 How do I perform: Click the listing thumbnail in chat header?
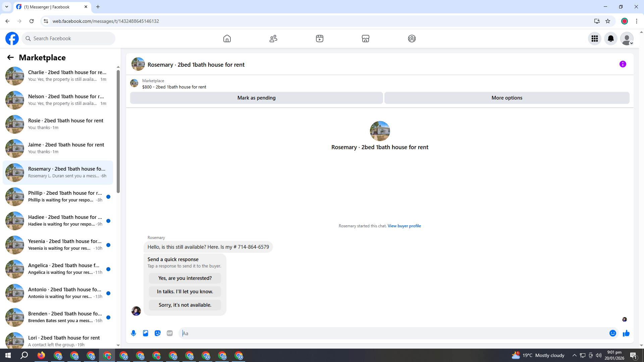point(138,64)
